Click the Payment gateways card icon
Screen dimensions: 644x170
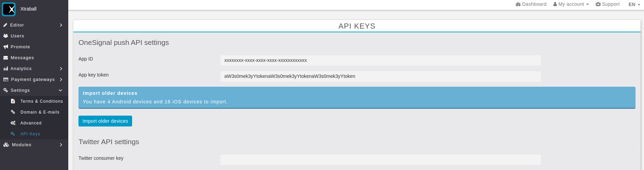click(5, 80)
